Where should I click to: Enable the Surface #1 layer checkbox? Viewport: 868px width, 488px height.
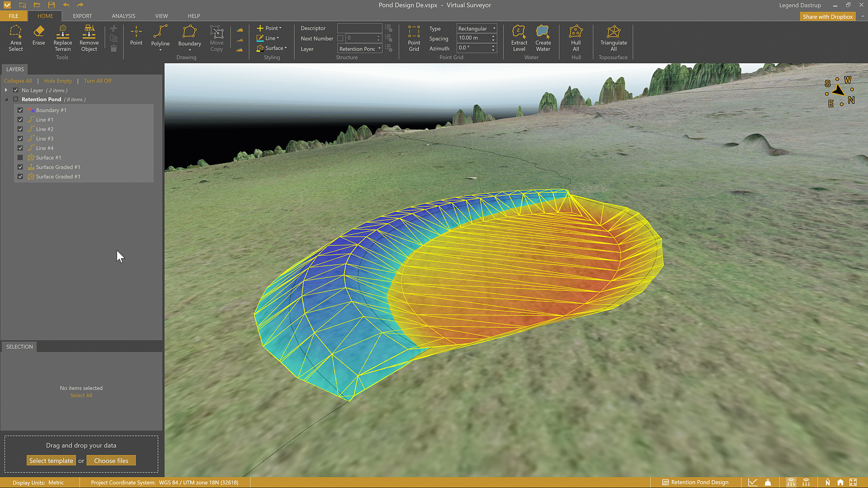pyautogui.click(x=20, y=158)
